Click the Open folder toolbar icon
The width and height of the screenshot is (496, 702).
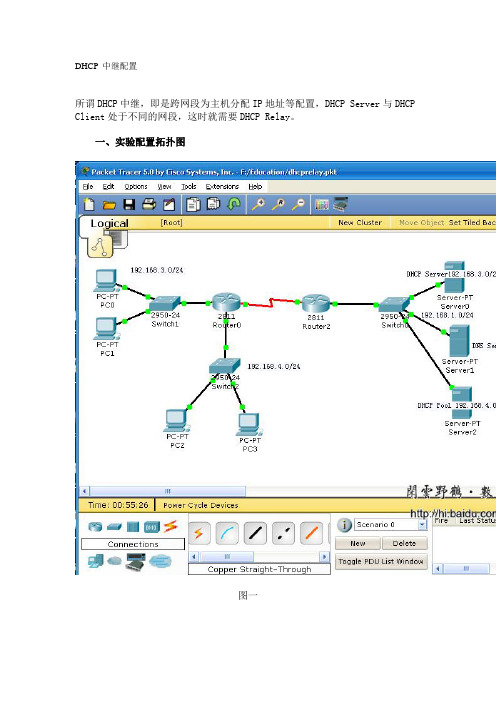pos(109,205)
